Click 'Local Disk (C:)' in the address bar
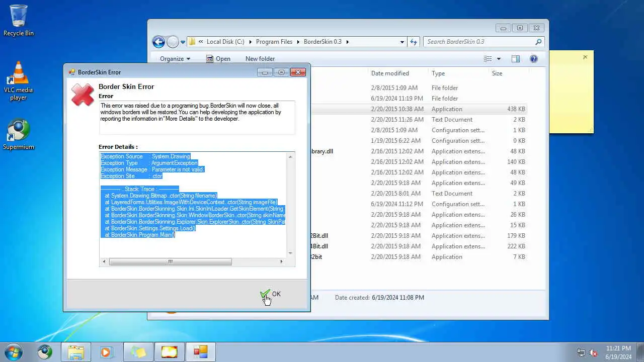644x362 pixels. [x=225, y=42]
